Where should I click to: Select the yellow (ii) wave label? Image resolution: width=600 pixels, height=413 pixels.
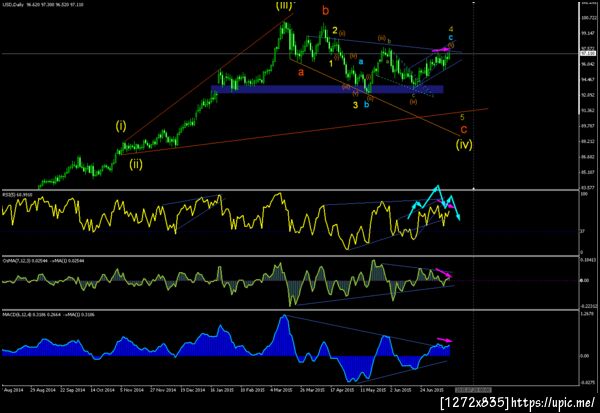click(135, 164)
